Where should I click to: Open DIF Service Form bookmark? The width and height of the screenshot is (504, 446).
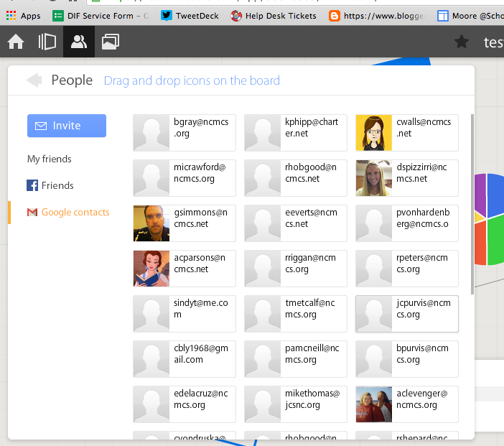click(101, 16)
